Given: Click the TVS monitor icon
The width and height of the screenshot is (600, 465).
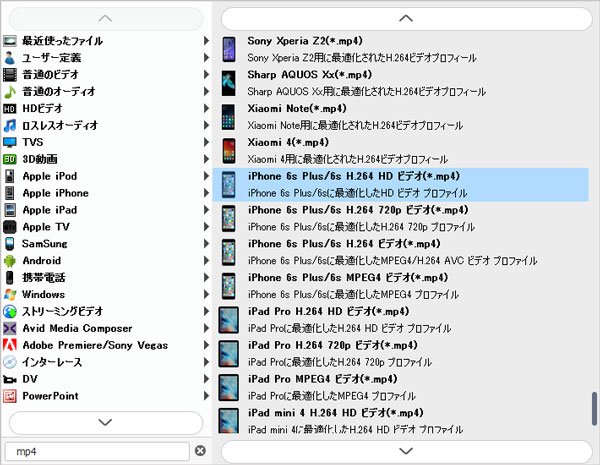Looking at the screenshot, I should (10, 142).
